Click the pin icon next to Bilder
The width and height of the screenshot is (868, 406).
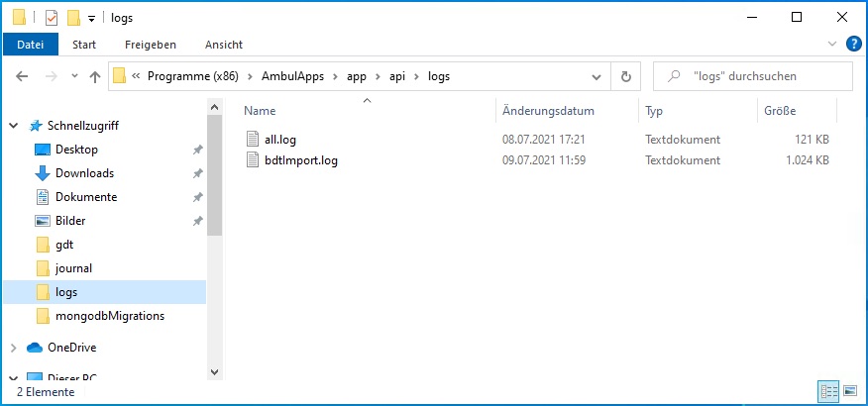(197, 221)
